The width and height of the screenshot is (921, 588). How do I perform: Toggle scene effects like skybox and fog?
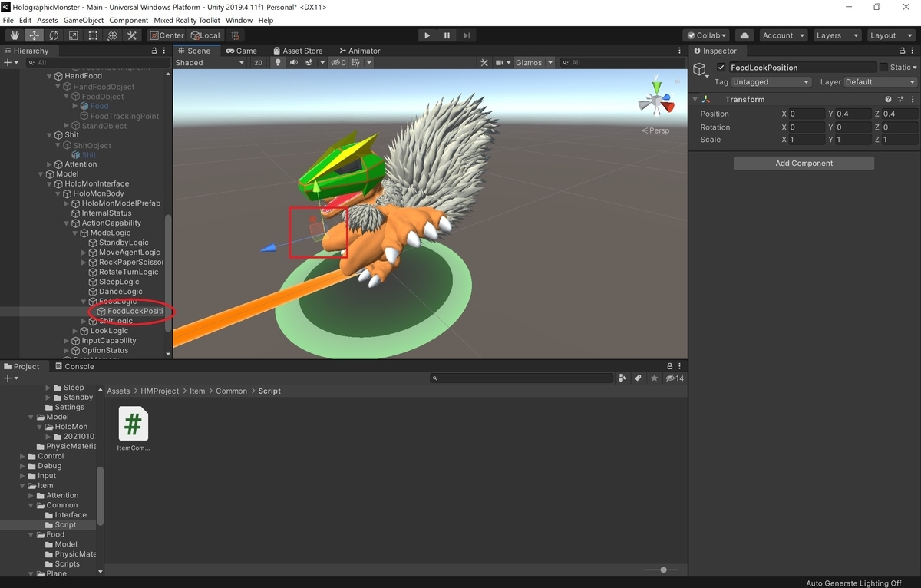click(x=310, y=63)
